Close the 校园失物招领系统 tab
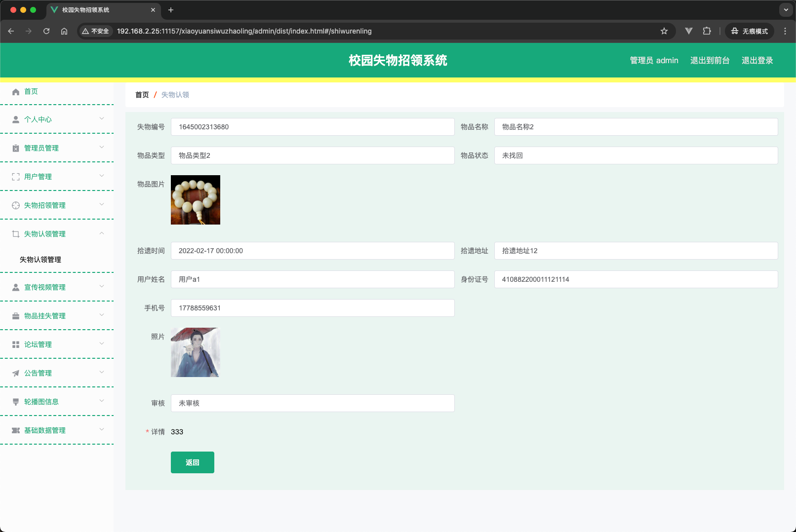This screenshot has height=532, width=796. tap(153, 10)
